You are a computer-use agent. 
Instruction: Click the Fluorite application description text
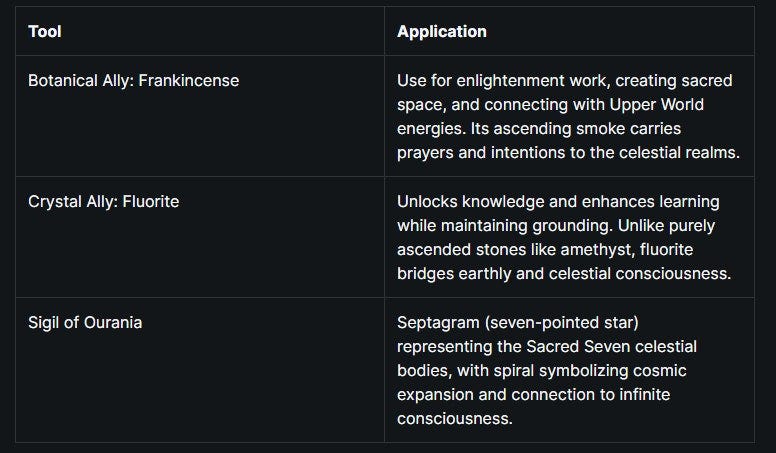(564, 237)
